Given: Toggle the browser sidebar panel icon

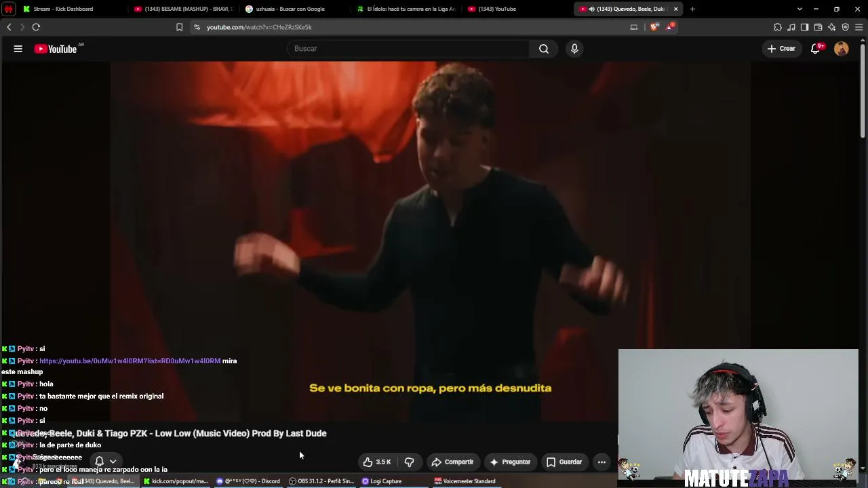Looking at the screenshot, I should tap(805, 27).
